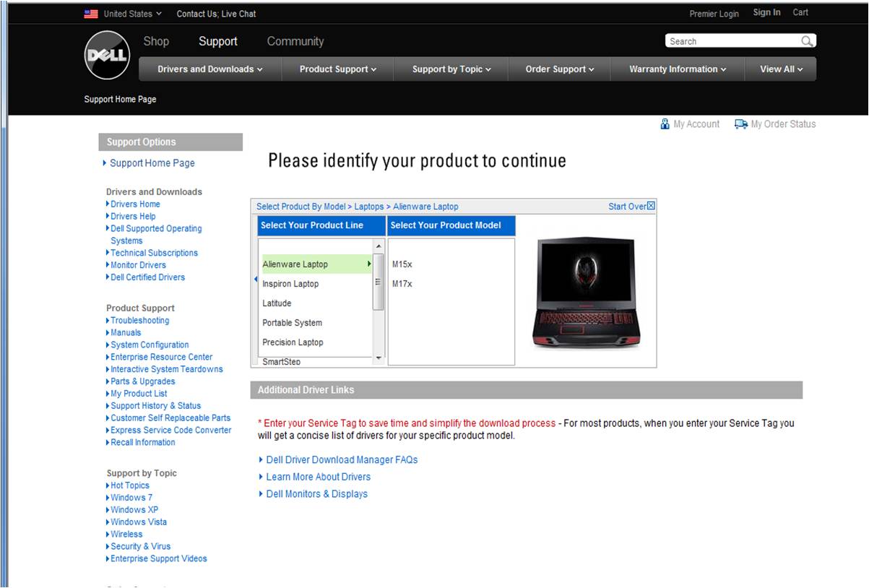Select Alienware Laptop product line
Image resolution: width=869 pixels, height=588 pixels.
pos(316,264)
